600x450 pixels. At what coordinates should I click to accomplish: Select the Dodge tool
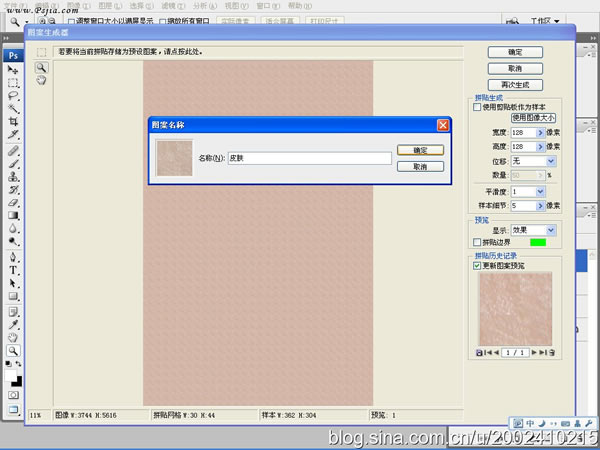[13, 241]
